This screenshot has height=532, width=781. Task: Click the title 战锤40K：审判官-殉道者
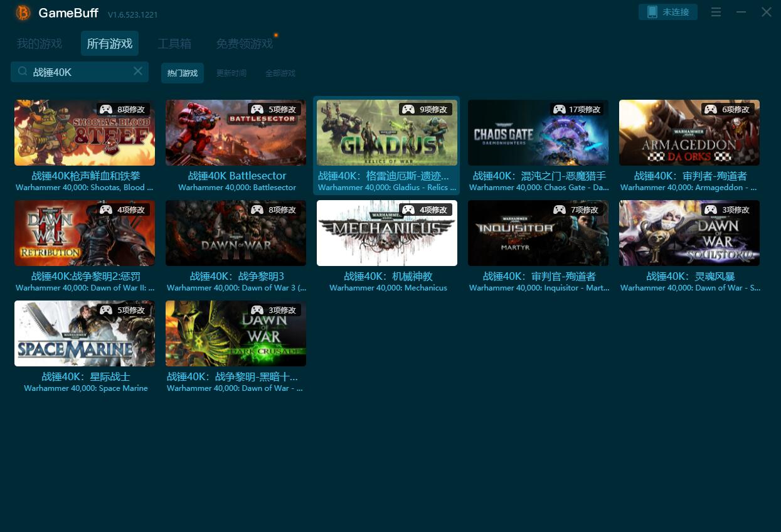point(539,276)
